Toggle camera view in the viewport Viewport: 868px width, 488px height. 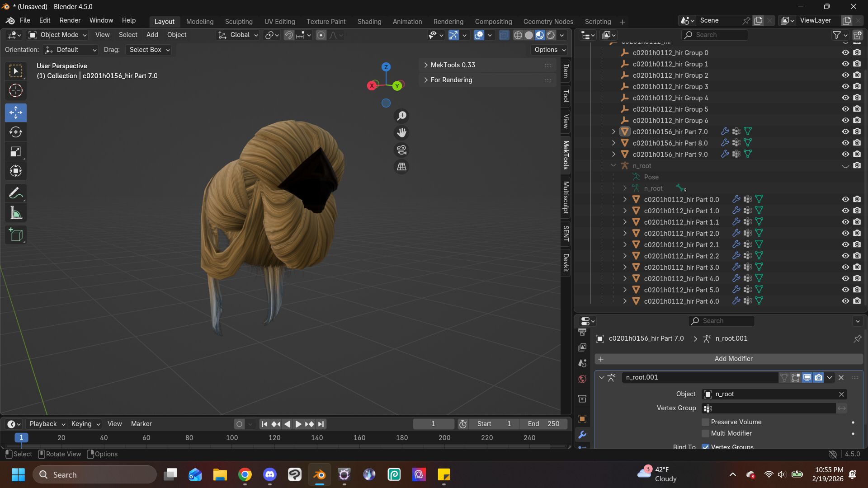(x=401, y=150)
